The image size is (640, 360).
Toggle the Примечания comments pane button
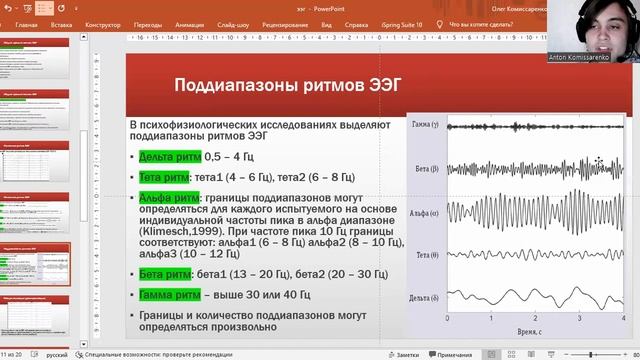coord(450,355)
